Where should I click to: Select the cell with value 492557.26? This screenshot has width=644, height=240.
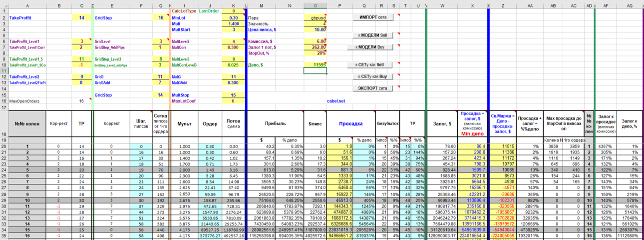click(234, 235)
